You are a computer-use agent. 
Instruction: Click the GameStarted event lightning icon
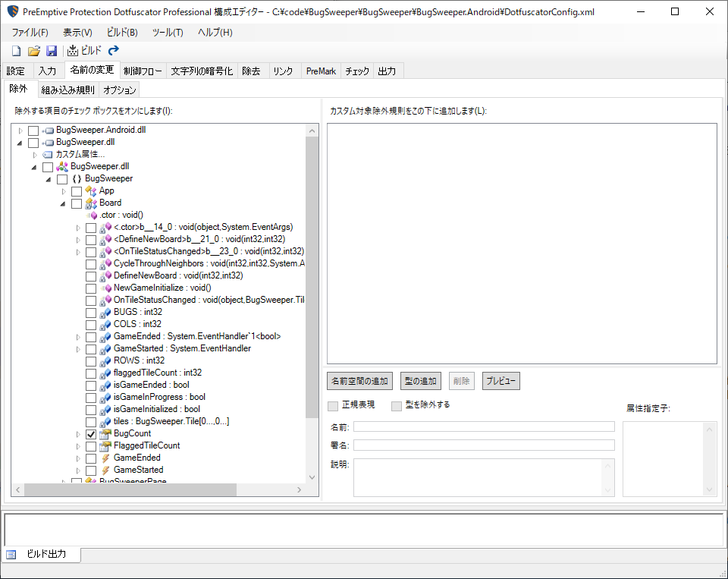tap(106, 470)
